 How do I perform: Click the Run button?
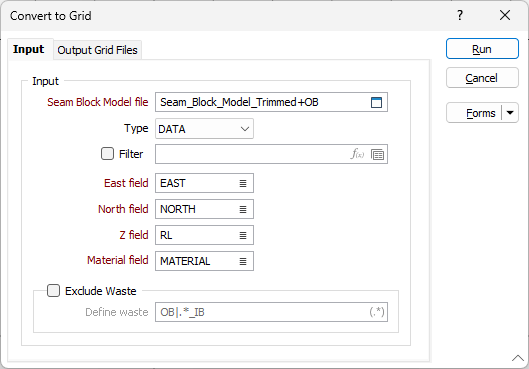482,49
